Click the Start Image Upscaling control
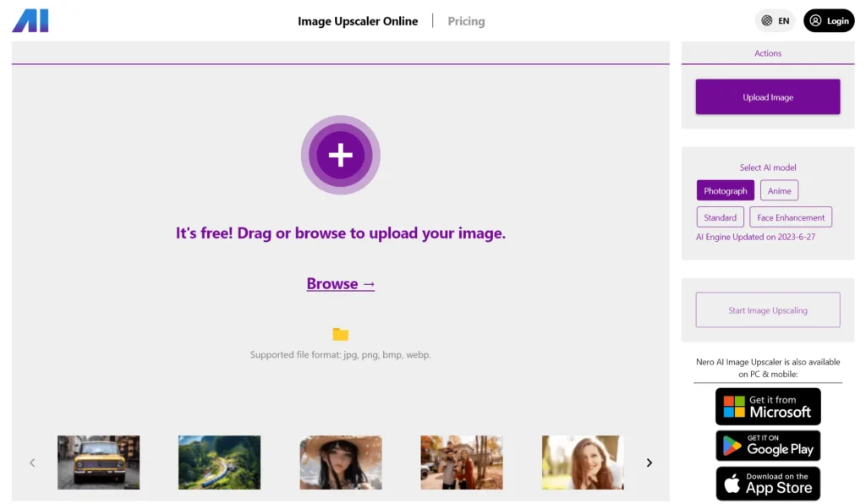Image resolution: width=866 pixels, height=504 pixels. click(767, 310)
